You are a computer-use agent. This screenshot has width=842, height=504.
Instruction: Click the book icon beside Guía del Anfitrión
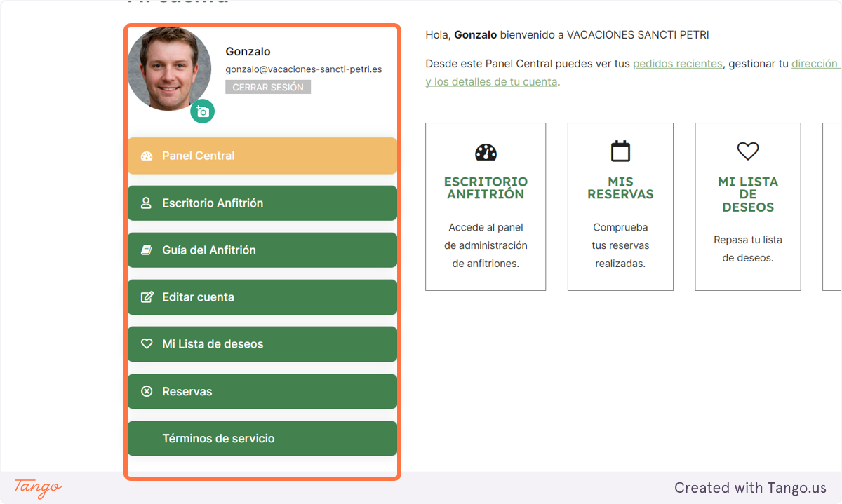(x=147, y=250)
